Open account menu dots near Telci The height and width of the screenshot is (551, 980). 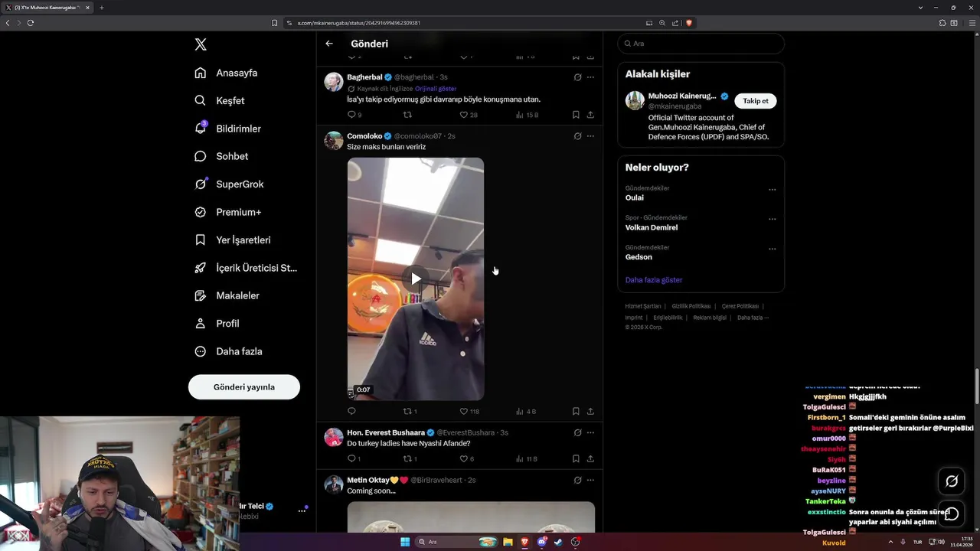[302, 510]
